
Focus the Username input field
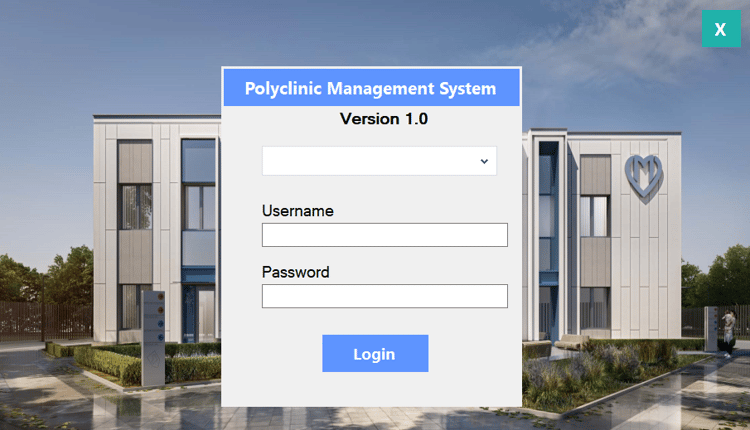385,235
